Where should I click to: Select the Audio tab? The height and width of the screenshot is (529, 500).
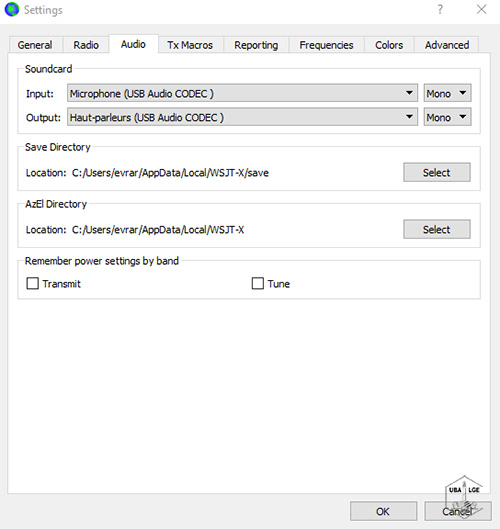(133, 44)
